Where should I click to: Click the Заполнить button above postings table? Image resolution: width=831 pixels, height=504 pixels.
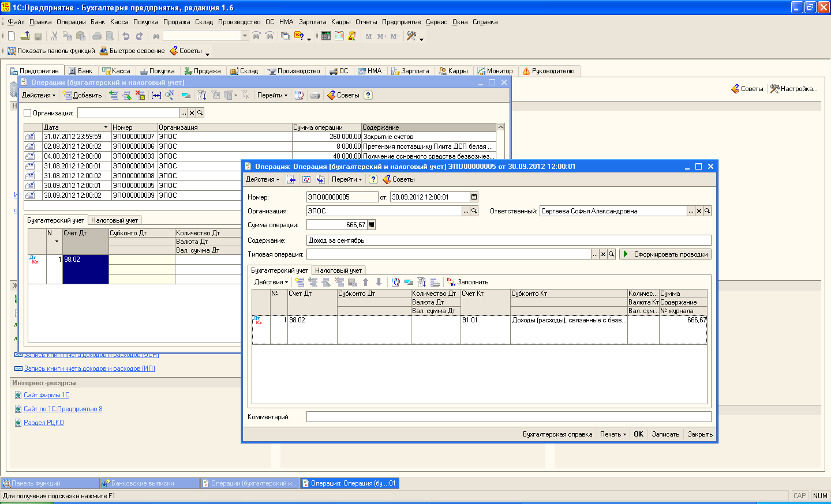tap(467, 282)
